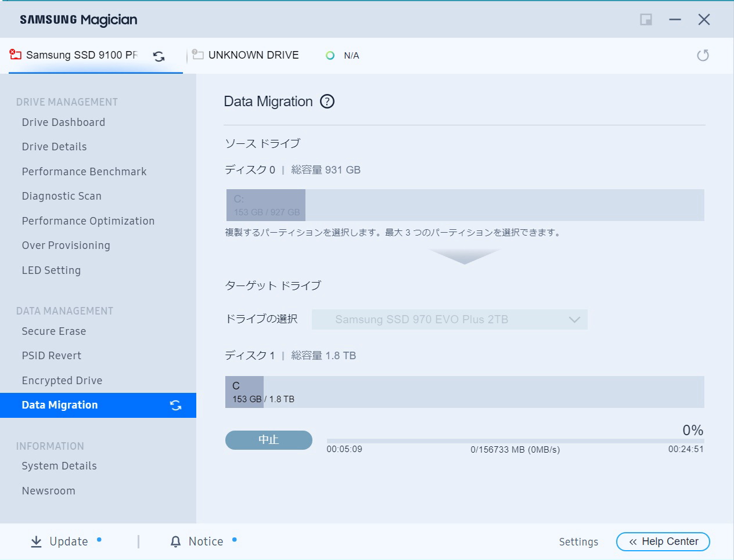Open System Details
Image resolution: width=734 pixels, height=560 pixels.
click(x=59, y=466)
